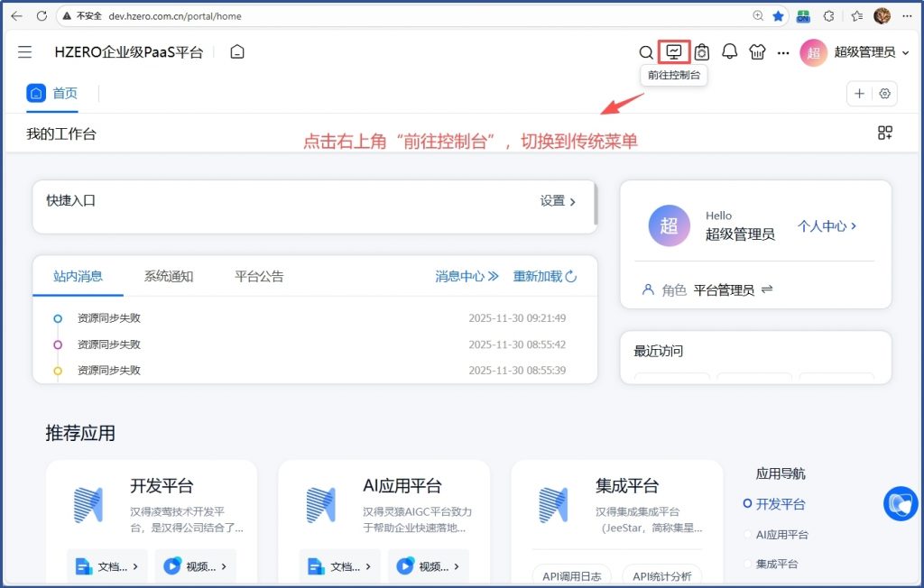The height and width of the screenshot is (588, 924).
Task: Switch to the 平台公告 tab
Action: (259, 277)
